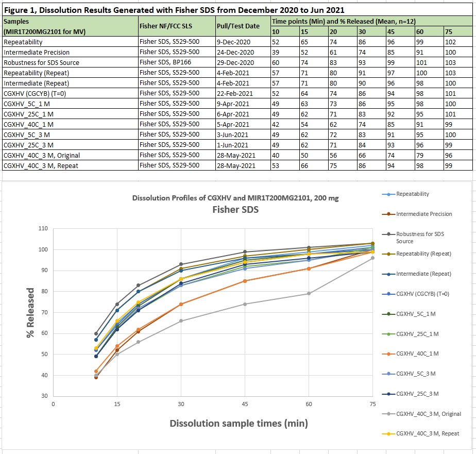The image size is (476, 454).
Task: Select the '24-Dec-2020' date cell
Action: 243,52
